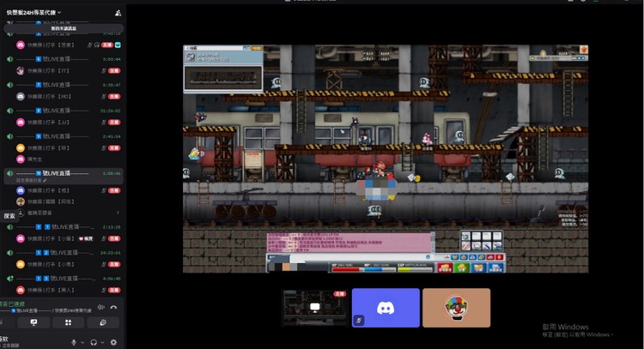
Task: Toggle deafen with the headphones icon
Action: click(94, 342)
